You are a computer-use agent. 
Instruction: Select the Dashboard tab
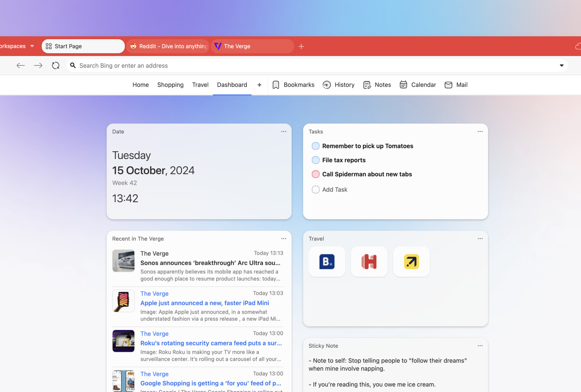[232, 85]
